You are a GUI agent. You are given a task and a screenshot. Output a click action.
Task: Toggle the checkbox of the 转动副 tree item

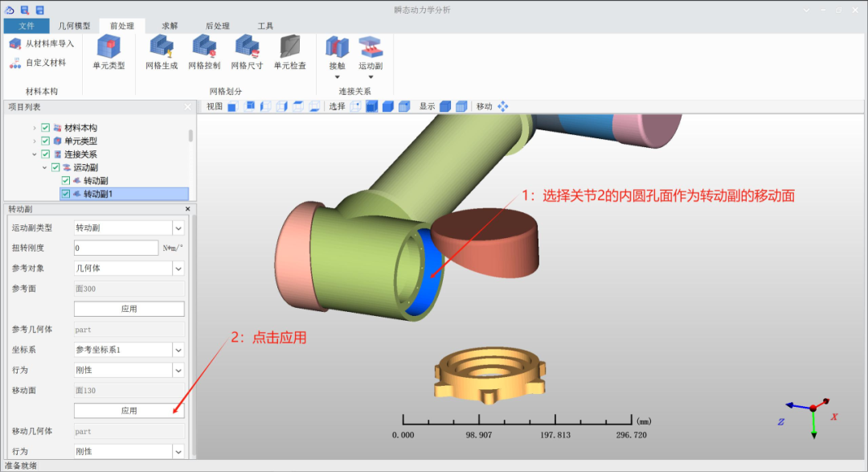[65, 181]
